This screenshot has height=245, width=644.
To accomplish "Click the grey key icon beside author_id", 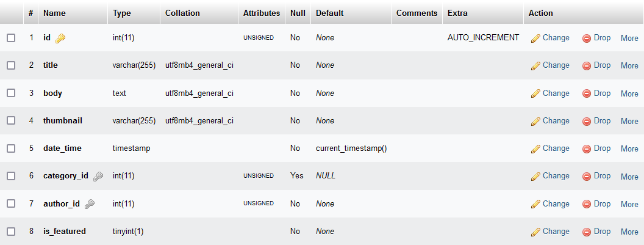I will pyautogui.click(x=90, y=204).
